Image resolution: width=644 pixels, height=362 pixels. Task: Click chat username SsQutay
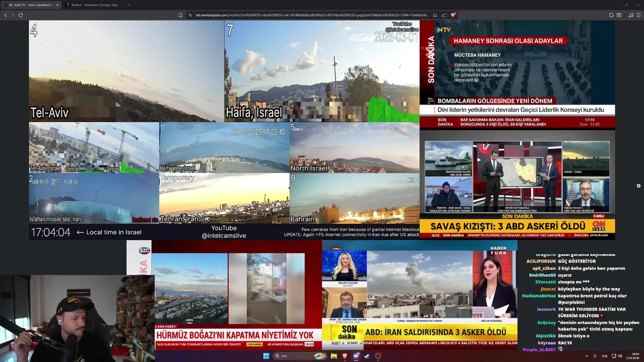(546, 322)
